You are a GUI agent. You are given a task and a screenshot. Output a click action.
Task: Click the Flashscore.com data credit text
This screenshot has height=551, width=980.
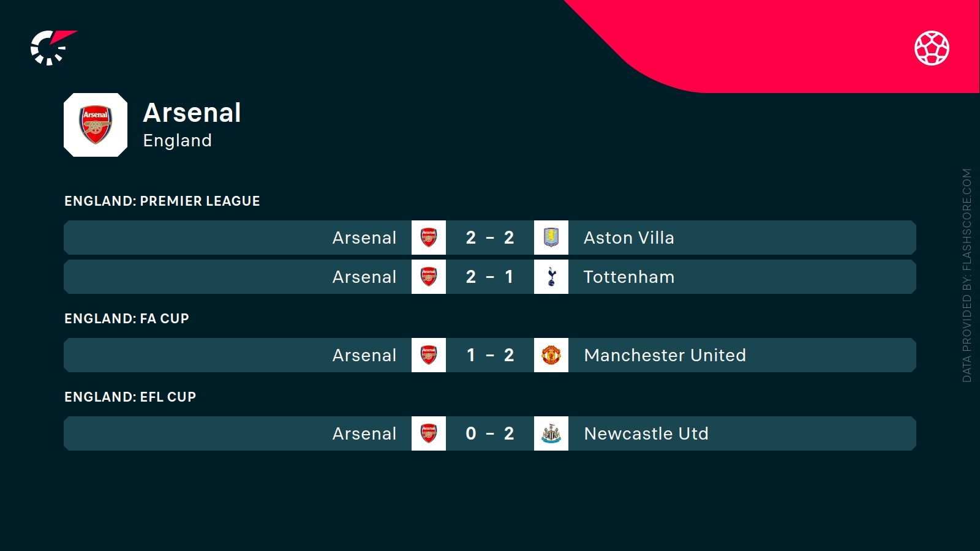(967, 275)
